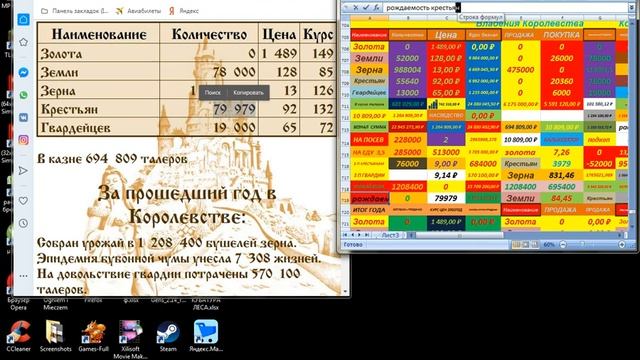Screen dimensions: 640x360
Task: Select Excel cell 20360 in ПОКУПКА column
Action: (x=562, y=81)
